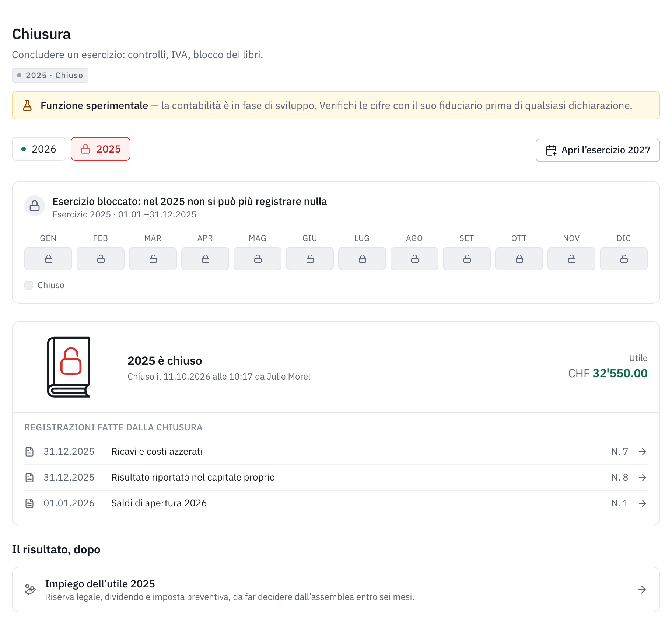Click the lock tile under MAR month
672x622 pixels.
(153, 259)
